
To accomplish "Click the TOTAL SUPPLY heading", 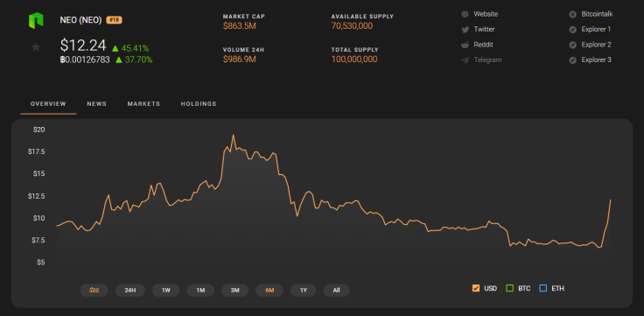I will 355,50.
